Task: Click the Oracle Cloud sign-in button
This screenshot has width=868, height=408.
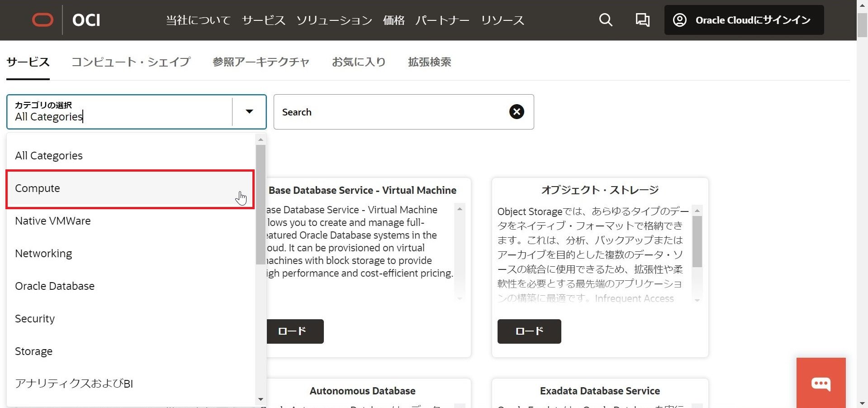Action: click(x=744, y=20)
